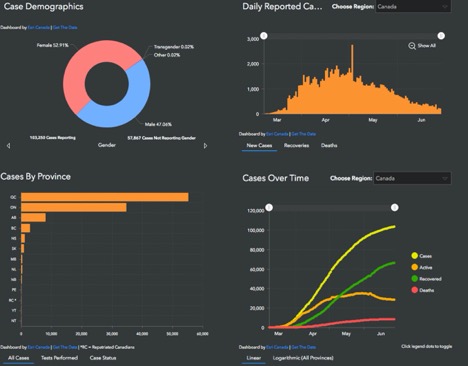The width and height of the screenshot is (468, 366).
Task: Click the Female 52.91% label
Action: [53, 45]
